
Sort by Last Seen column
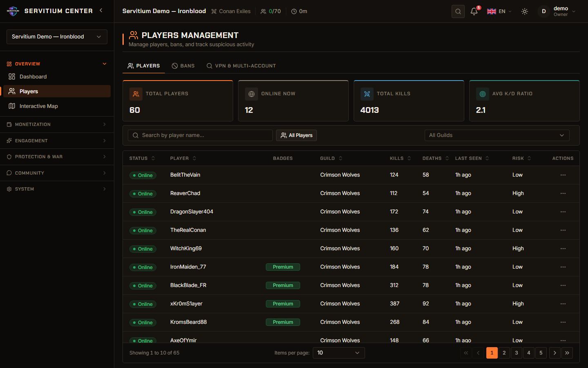[472, 158]
